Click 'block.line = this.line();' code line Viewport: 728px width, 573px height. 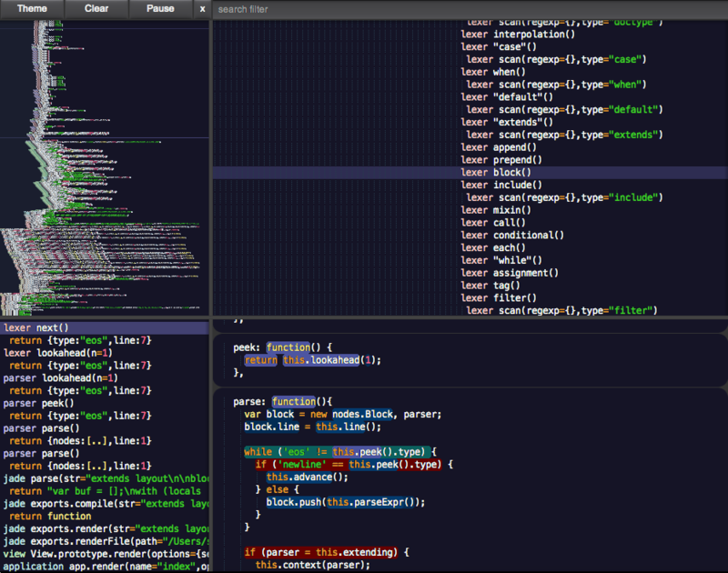312,427
